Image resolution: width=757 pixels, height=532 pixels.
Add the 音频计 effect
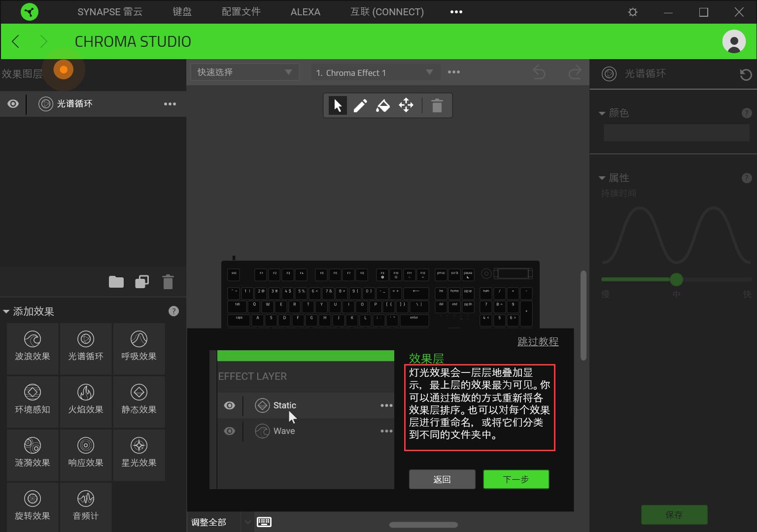86,507
